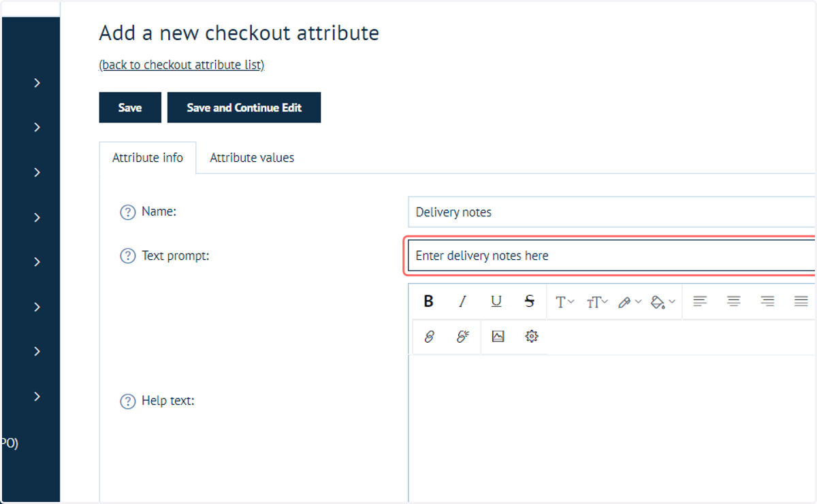The image size is (817, 504).
Task: Focus the Name field containing Delivery notes
Action: pos(611,212)
